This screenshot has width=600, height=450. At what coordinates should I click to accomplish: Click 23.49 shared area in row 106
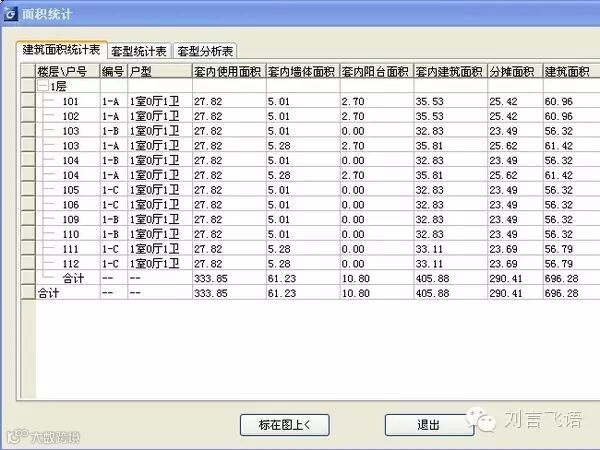(x=503, y=204)
